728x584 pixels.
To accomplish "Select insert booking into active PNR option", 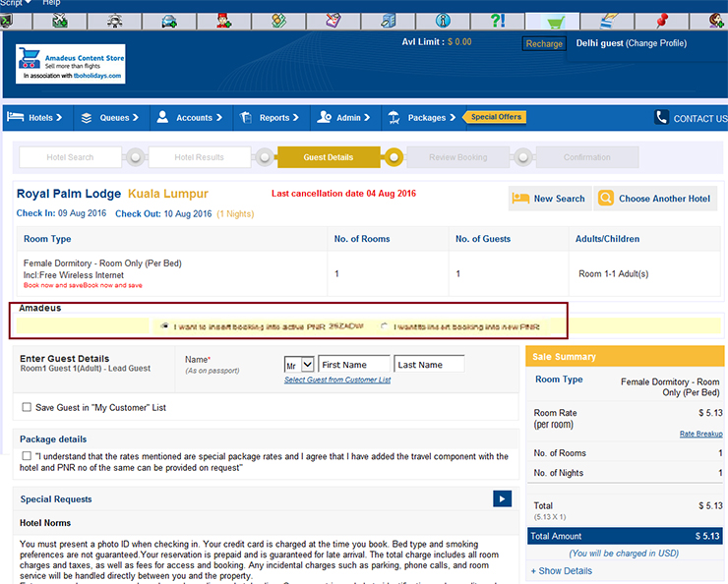I will coord(164,326).
